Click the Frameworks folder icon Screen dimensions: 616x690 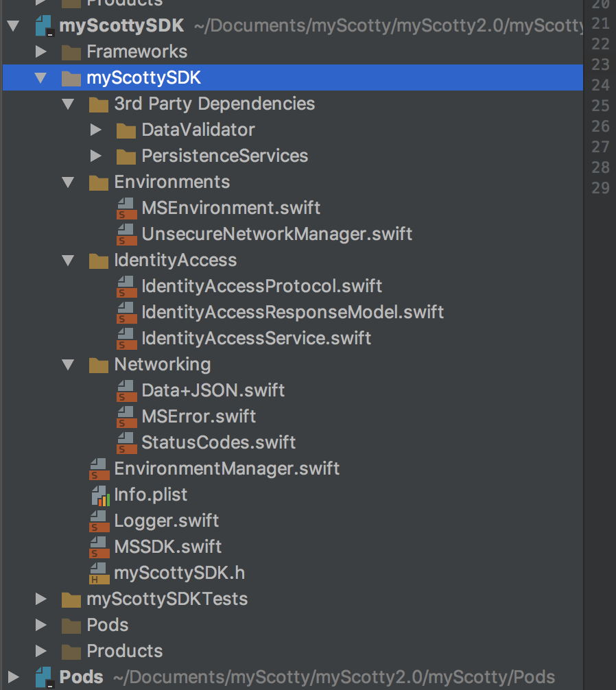[71, 52]
